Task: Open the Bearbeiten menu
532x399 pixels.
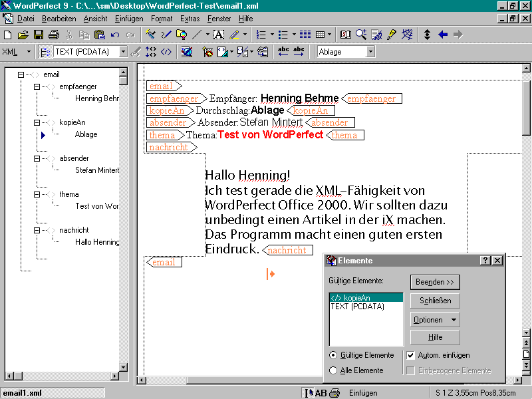Action: click(x=59, y=19)
